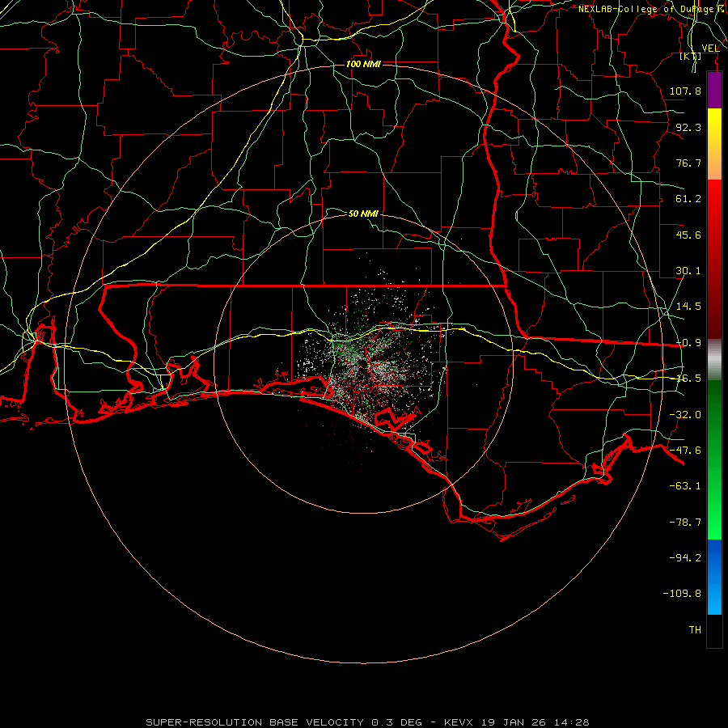Select the -0.9 legend value

tap(688, 343)
